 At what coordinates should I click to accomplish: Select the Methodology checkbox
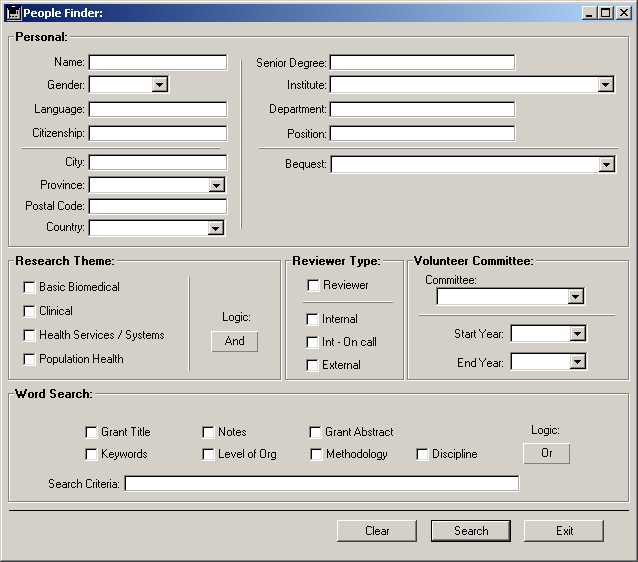[x=316, y=454]
